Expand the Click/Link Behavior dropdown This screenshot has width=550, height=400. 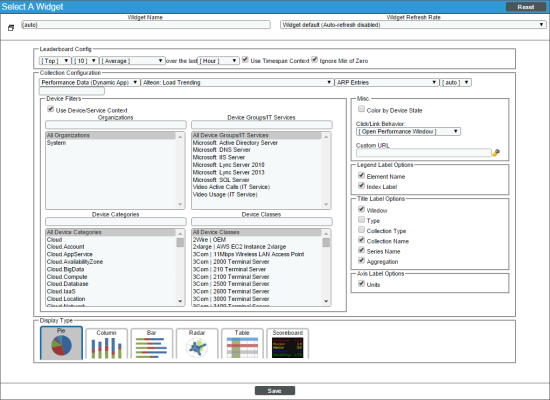(x=408, y=132)
